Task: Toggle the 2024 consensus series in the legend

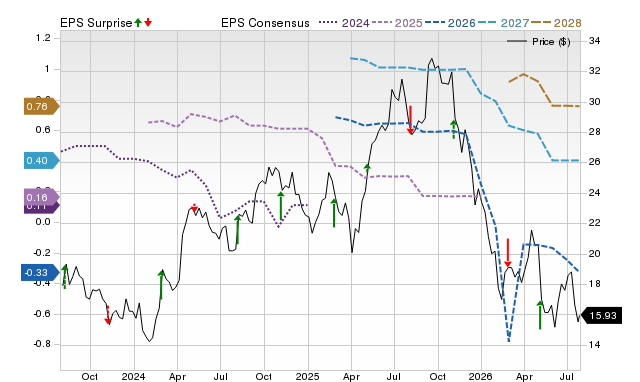Action: pos(344,23)
